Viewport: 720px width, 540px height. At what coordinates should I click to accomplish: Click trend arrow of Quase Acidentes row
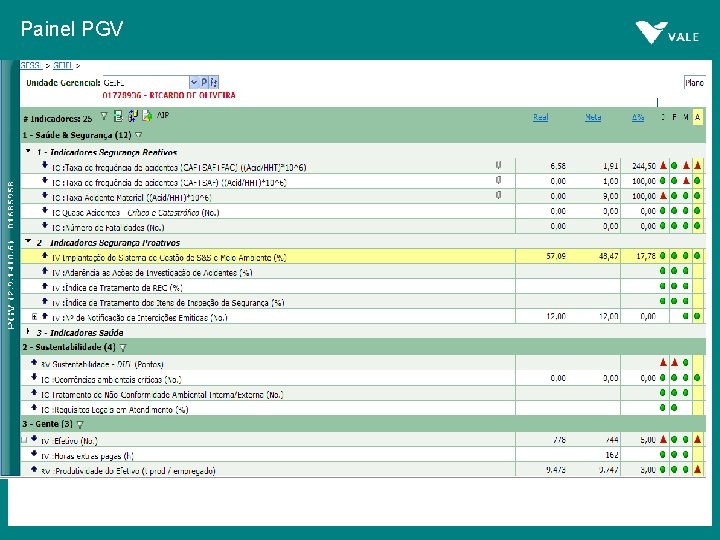(45, 210)
